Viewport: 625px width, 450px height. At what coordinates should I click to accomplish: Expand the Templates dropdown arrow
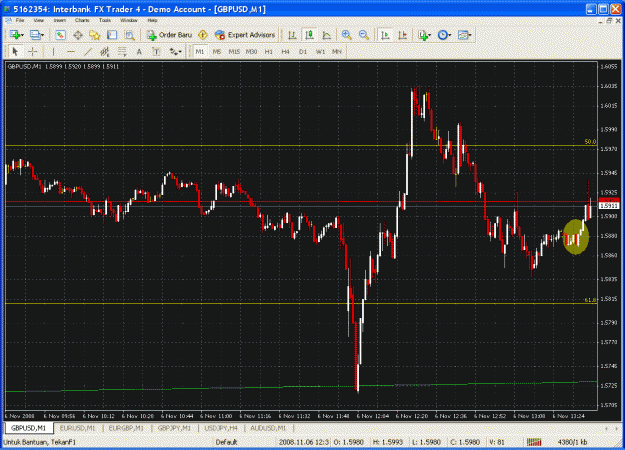[470, 35]
